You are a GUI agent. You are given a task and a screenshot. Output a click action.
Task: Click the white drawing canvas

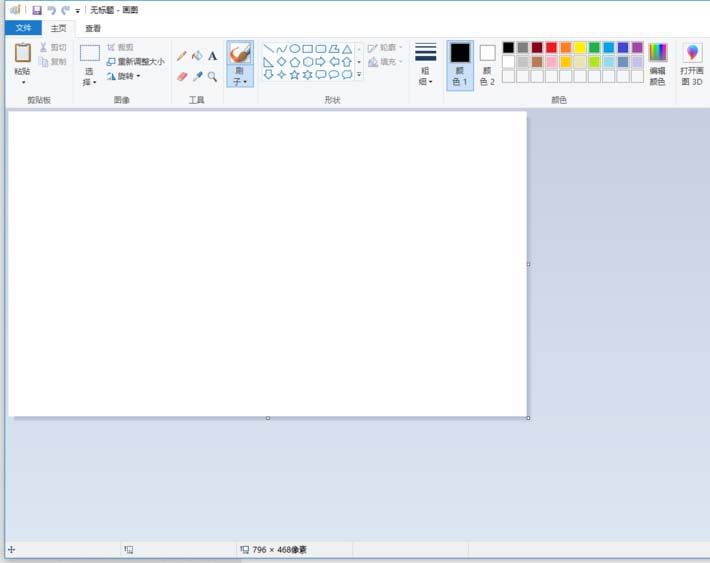(x=267, y=264)
